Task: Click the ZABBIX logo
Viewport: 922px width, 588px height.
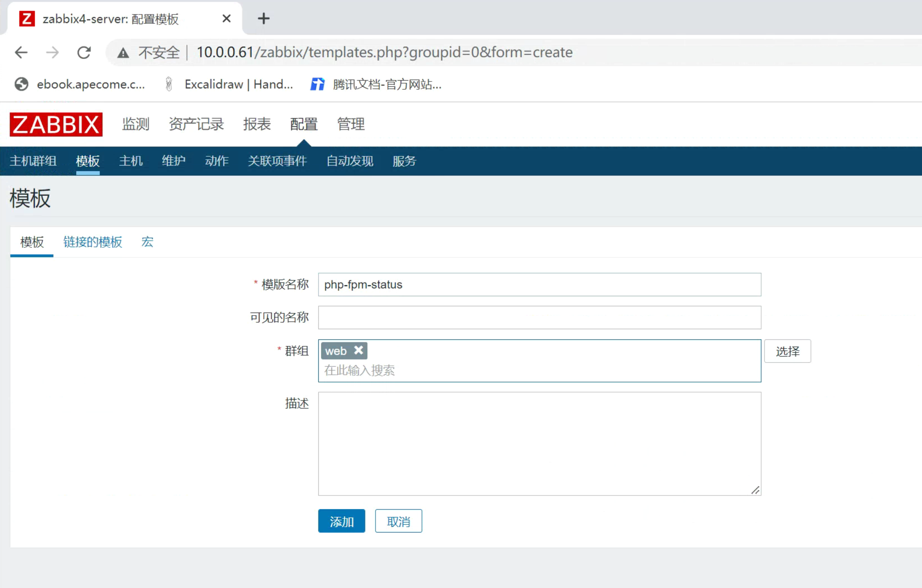Action: 56,125
